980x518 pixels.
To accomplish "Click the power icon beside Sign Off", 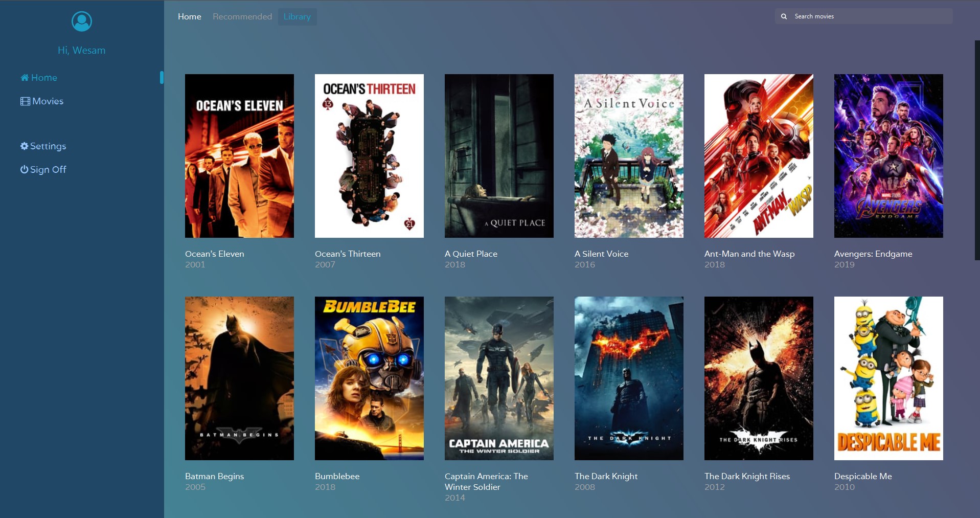I will click(24, 169).
